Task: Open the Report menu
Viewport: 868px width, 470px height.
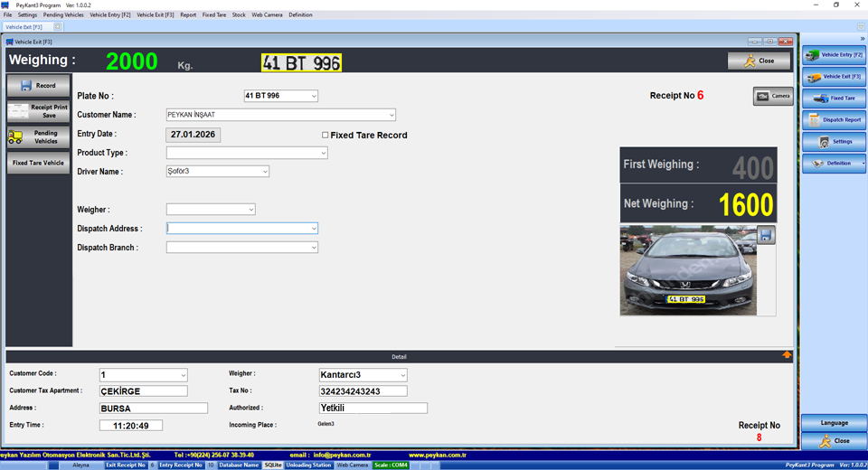Action: [x=188, y=15]
